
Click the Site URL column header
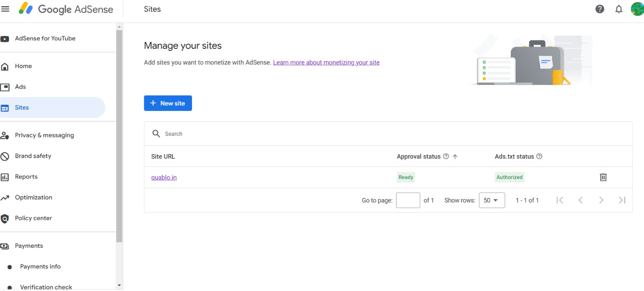coord(163,156)
